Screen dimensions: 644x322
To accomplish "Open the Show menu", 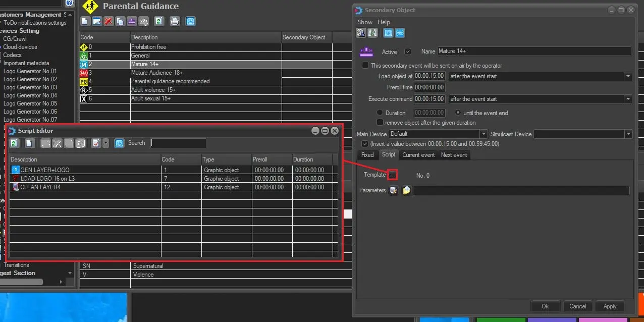I will (x=365, y=22).
